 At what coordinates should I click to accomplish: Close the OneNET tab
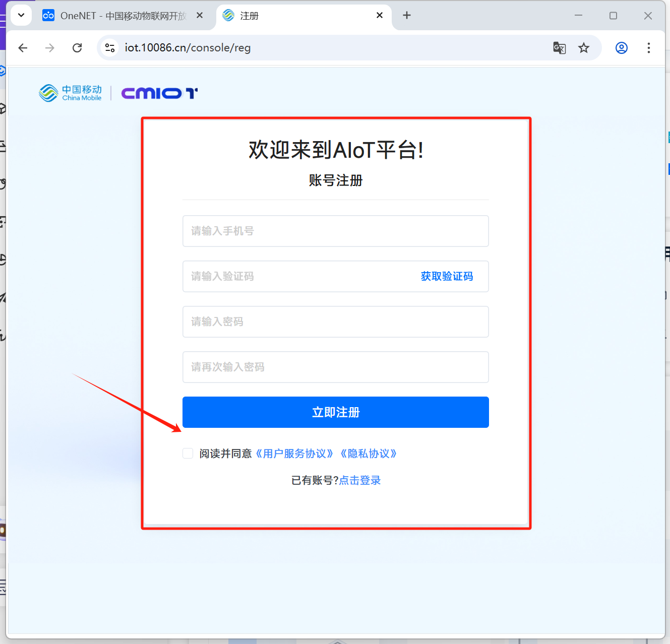point(200,15)
